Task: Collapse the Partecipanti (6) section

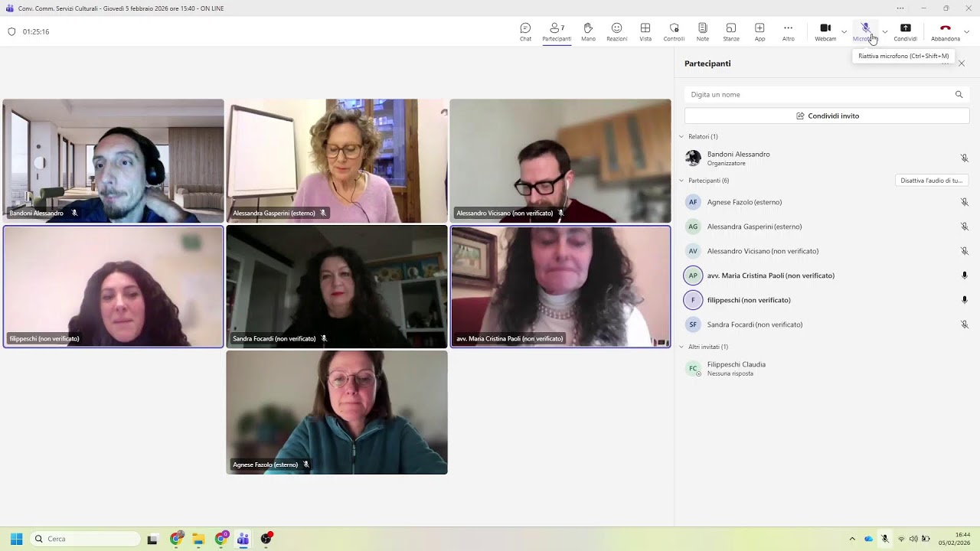Action: pyautogui.click(x=681, y=181)
